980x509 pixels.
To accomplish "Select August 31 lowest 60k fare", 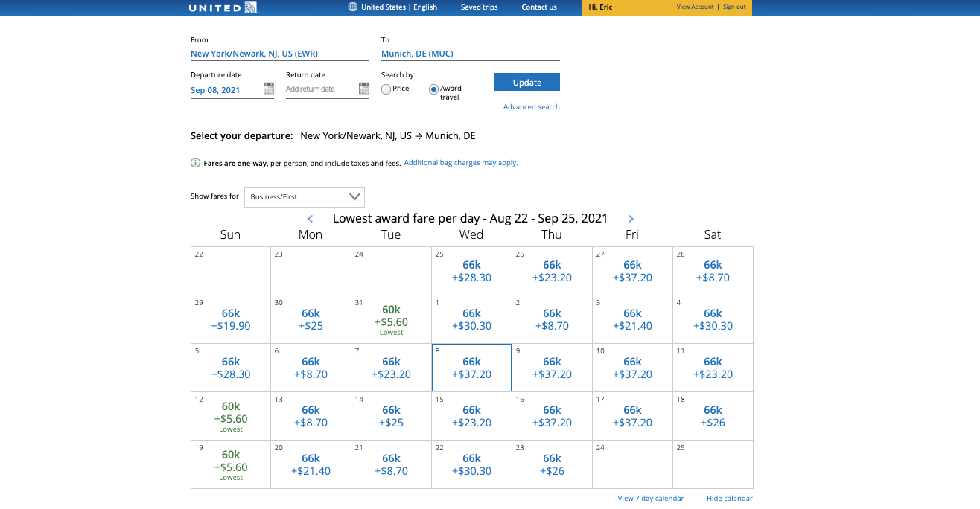I will (391, 317).
